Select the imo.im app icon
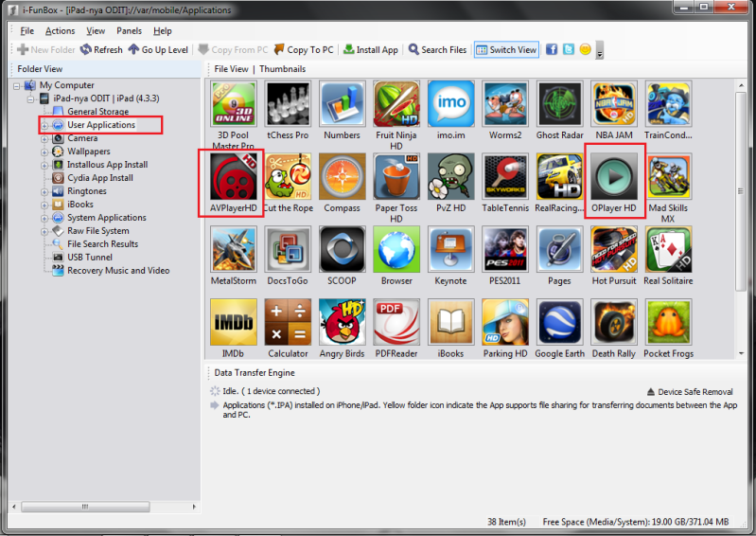The width and height of the screenshot is (756, 536). tap(450, 104)
